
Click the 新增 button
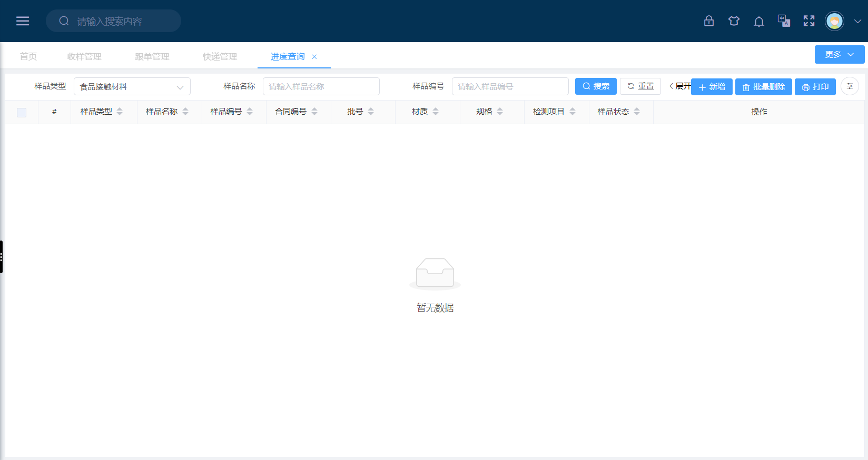[712, 87]
